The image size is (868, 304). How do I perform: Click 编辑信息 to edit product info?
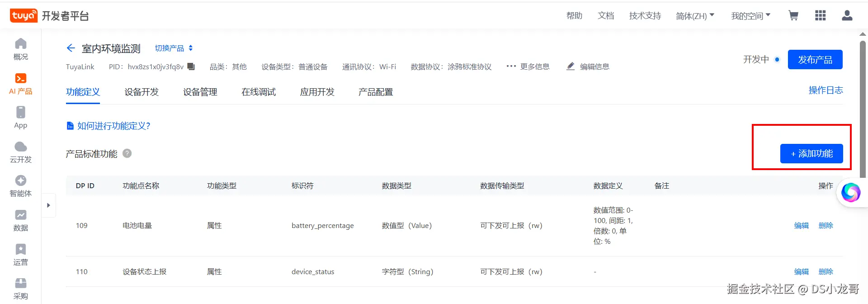point(588,66)
